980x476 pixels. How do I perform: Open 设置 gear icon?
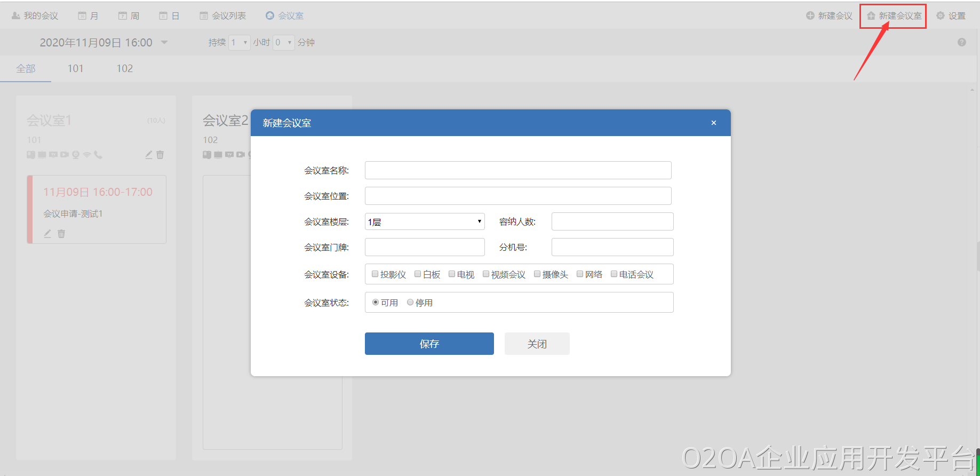(941, 16)
